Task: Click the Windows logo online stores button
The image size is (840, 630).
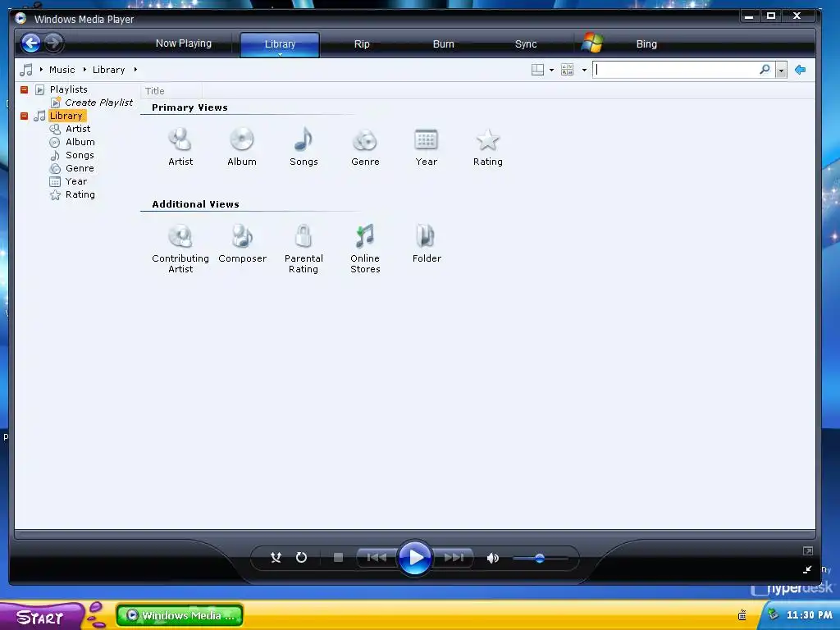Action: pos(592,43)
